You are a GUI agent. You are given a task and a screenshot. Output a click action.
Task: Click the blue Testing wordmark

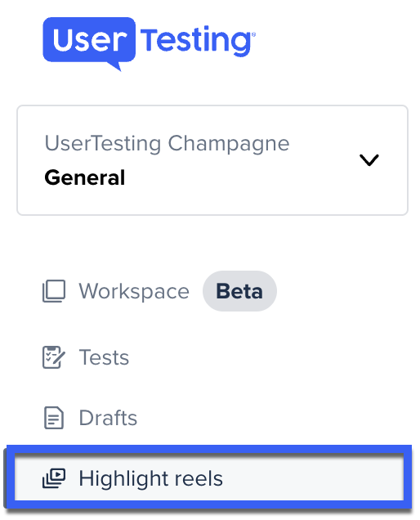point(196,41)
